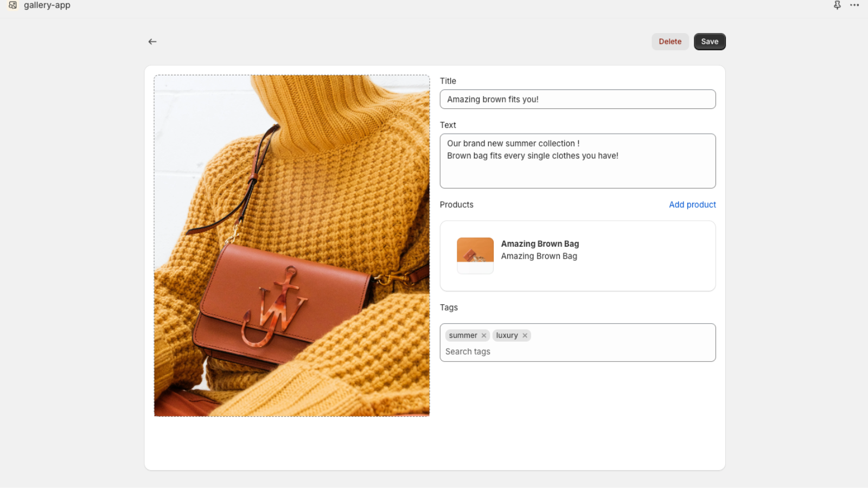Click the Add product link
Screen dimensions: 868x488
click(x=692, y=204)
